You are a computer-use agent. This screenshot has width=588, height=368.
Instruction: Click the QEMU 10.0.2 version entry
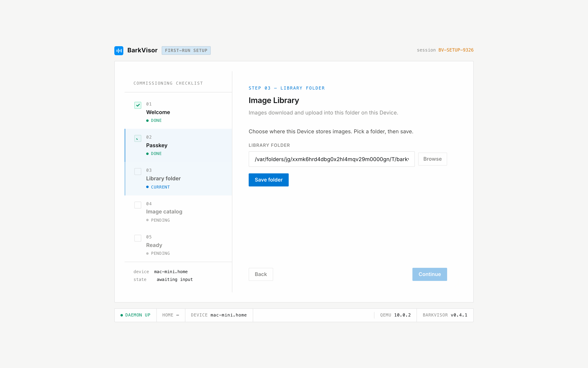(x=395, y=315)
